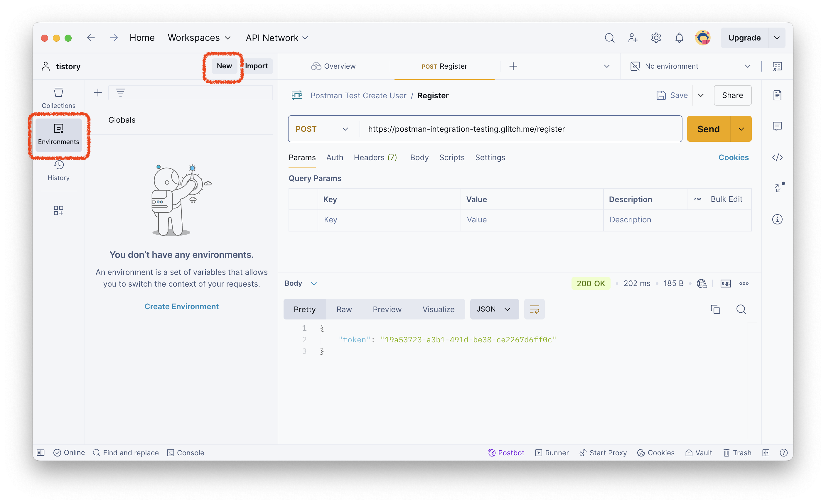Click the search response icon
The width and height of the screenshot is (826, 504).
click(741, 309)
